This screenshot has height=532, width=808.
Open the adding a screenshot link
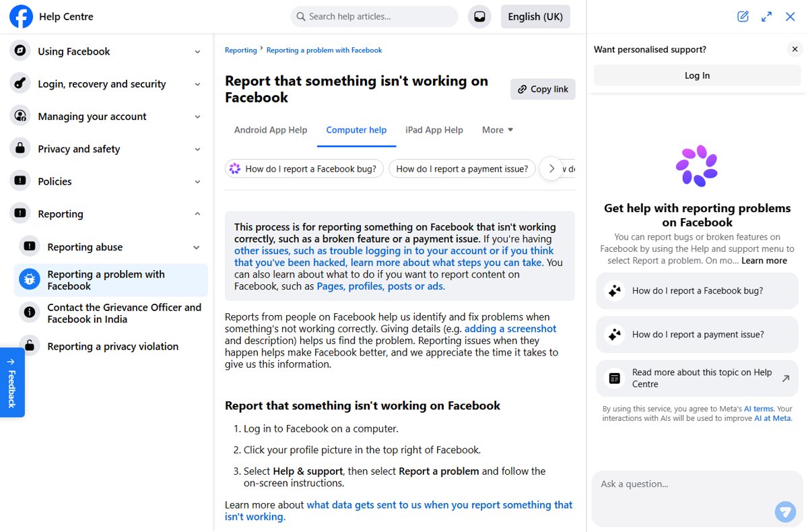(x=510, y=329)
